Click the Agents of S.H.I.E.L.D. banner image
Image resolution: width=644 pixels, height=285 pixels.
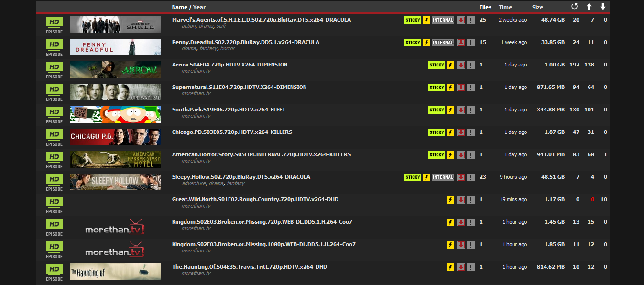(x=115, y=25)
